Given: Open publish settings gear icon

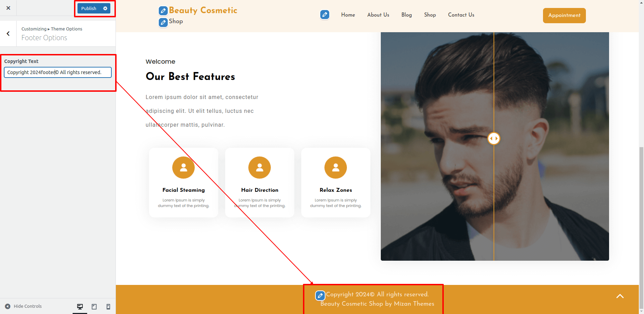Looking at the screenshot, I should (105, 8).
